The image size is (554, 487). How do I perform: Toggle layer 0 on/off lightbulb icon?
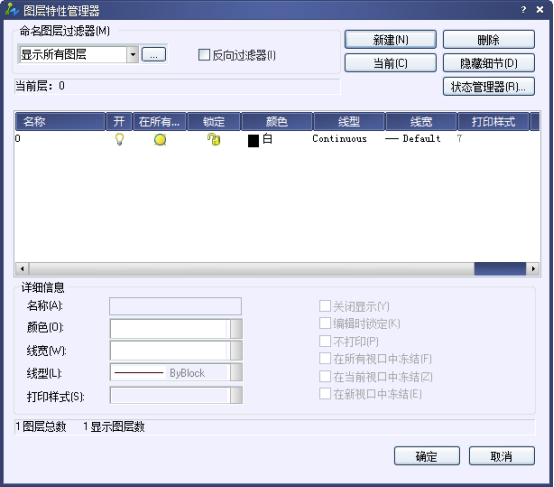[x=119, y=139]
